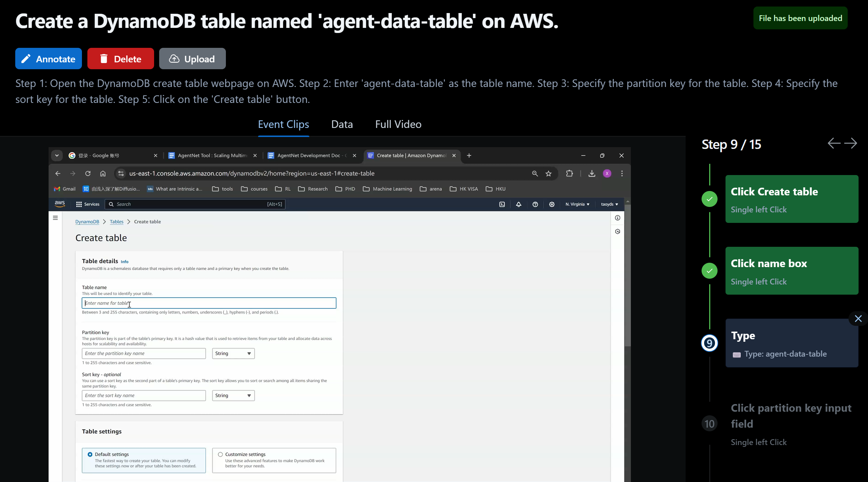Open AWS settings gear icon
The width and height of the screenshot is (868, 482).
(552, 204)
